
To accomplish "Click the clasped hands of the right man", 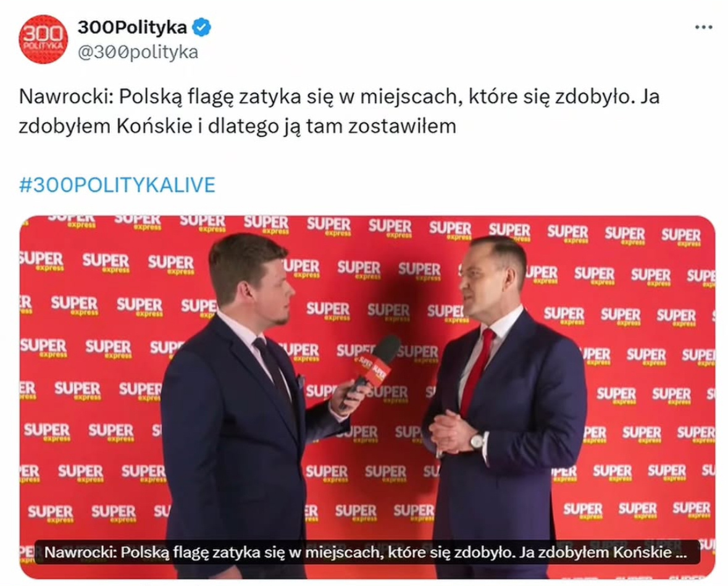I will point(450,432).
